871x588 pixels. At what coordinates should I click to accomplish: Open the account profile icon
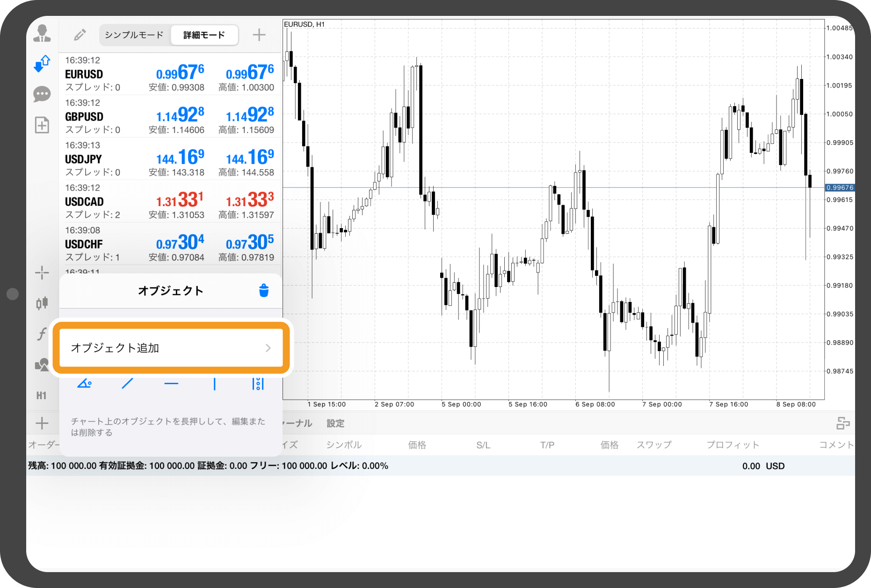tap(42, 33)
